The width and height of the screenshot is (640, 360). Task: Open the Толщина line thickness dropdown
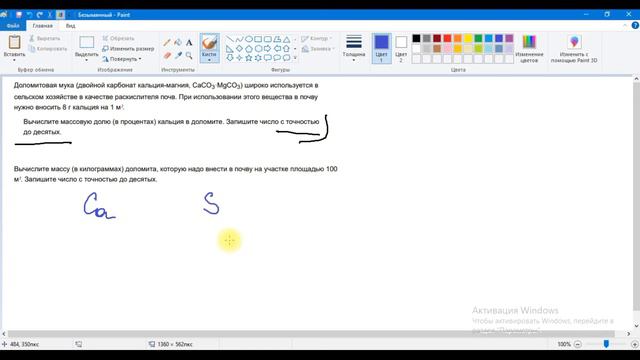click(353, 49)
